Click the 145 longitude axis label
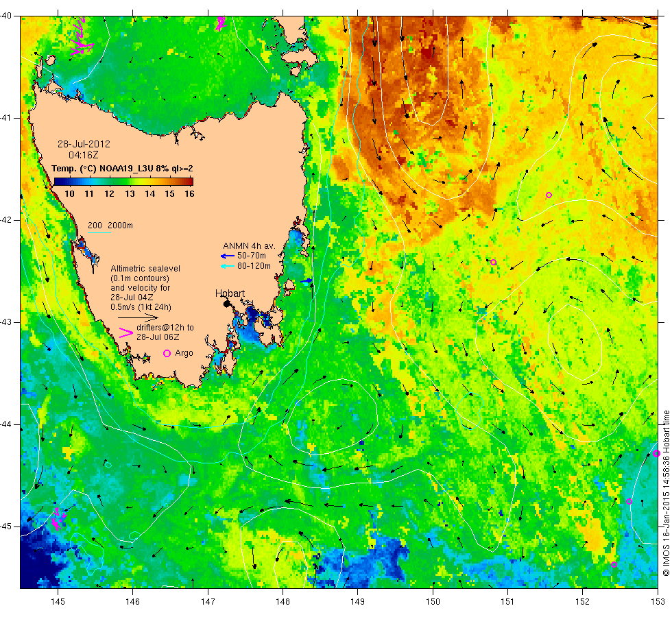Image resolution: width=672 pixels, height=617 pixels. click(58, 602)
